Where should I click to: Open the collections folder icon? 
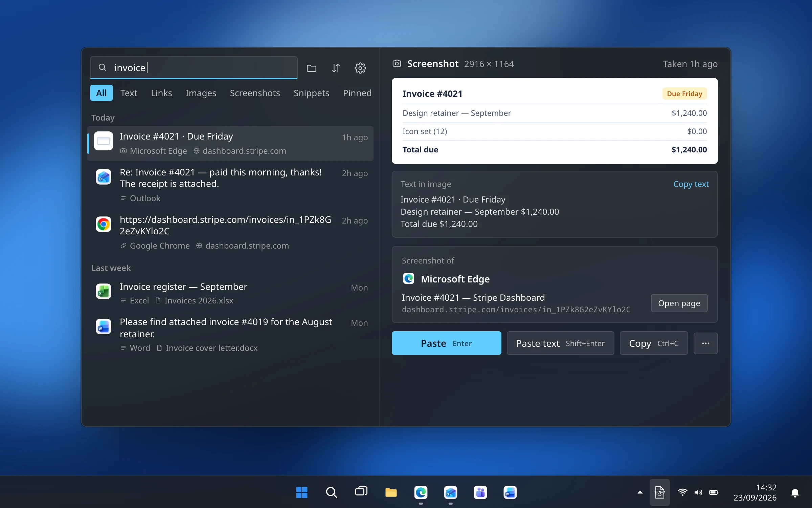(x=311, y=68)
